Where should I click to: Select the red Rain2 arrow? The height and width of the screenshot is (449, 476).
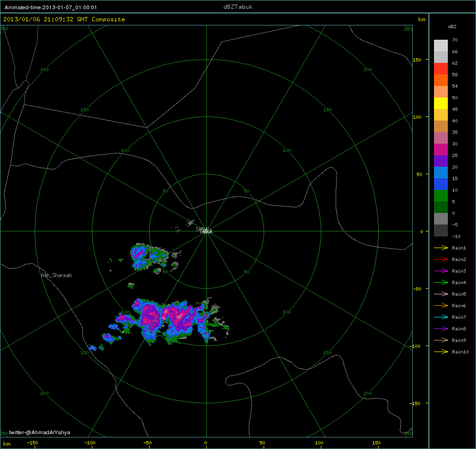coord(441,260)
